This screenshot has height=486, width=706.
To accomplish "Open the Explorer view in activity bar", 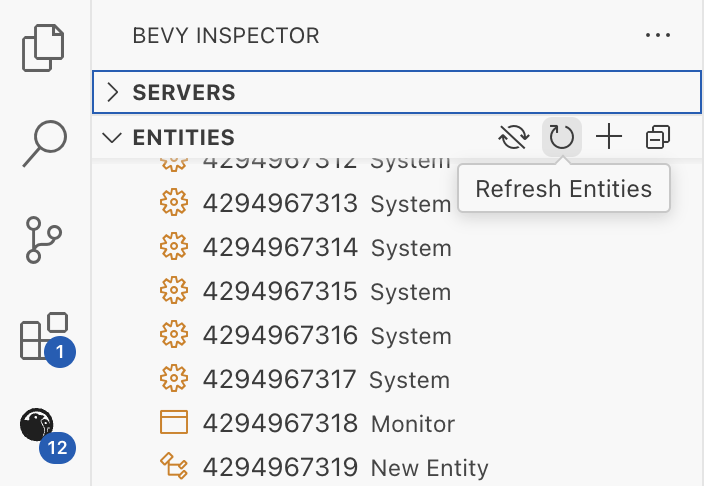I will point(43,48).
